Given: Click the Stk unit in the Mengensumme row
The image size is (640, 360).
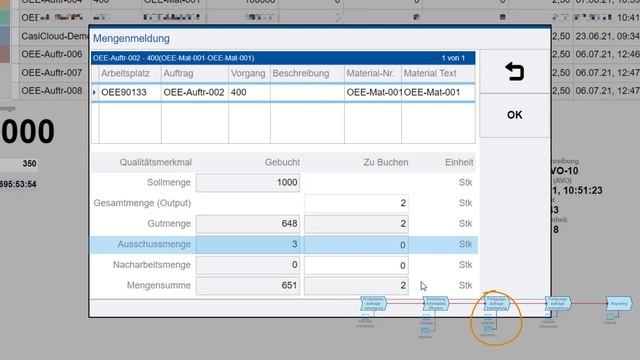Looking at the screenshot, I should tap(465, 285).
